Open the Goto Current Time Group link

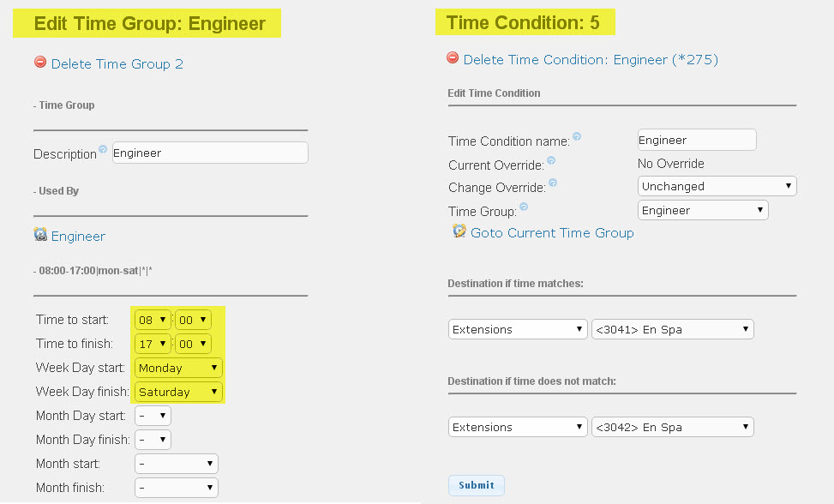pyautogui.click(x=552, y=233)
